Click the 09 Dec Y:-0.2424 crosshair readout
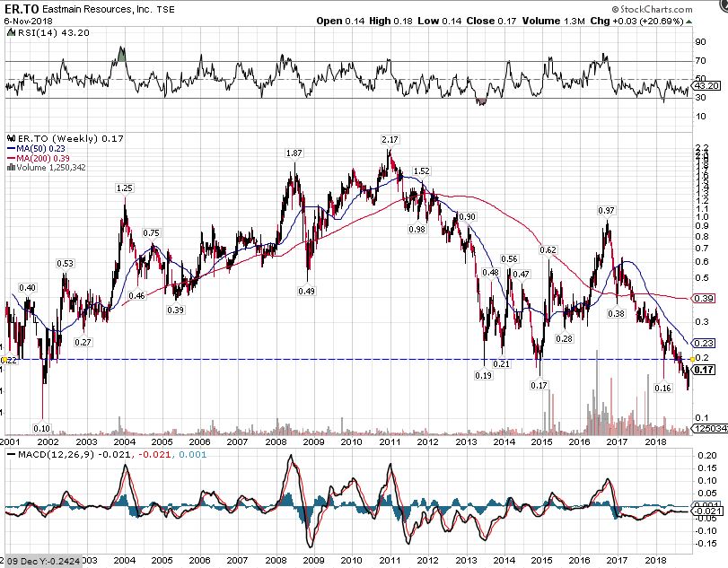Viewport: 728px width, 568px height. click(43, 561)
